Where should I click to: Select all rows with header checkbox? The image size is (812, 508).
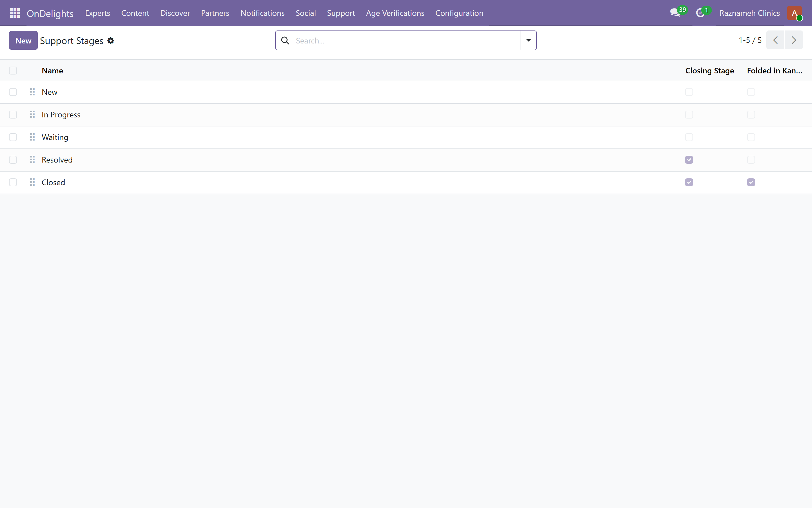13,71
